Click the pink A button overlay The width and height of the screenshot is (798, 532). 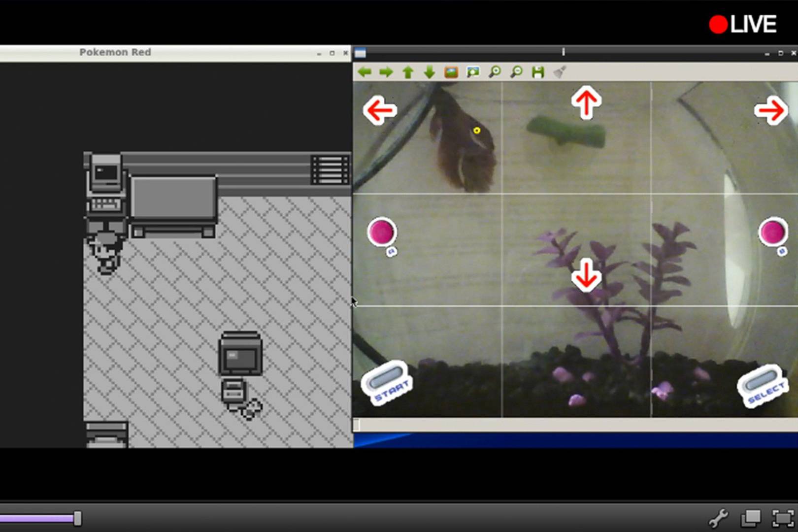[382, 232]
